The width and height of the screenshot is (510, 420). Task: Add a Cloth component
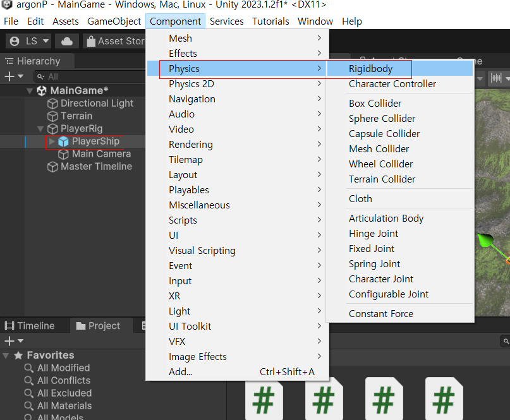[x=400, y=198]
